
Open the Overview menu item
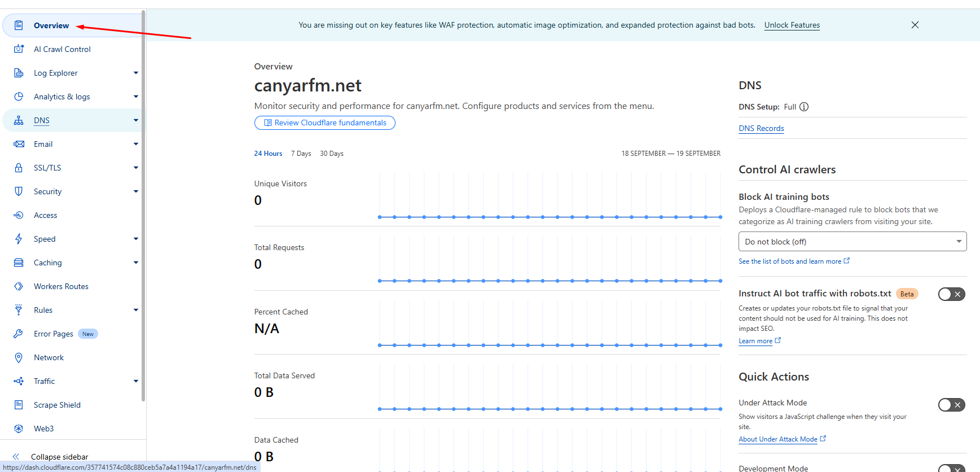pyautogui.click(x=73, y=25)
